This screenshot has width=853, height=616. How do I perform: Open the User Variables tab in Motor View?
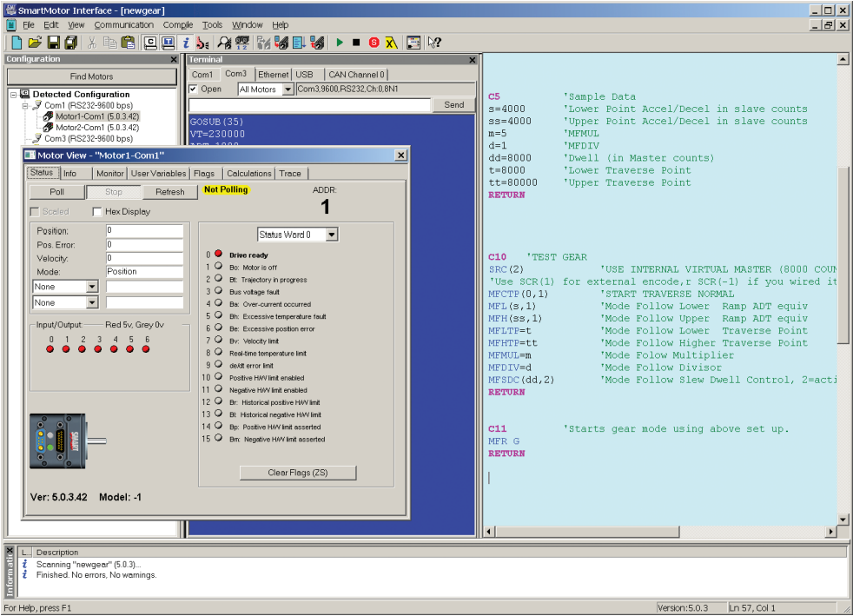158,173
